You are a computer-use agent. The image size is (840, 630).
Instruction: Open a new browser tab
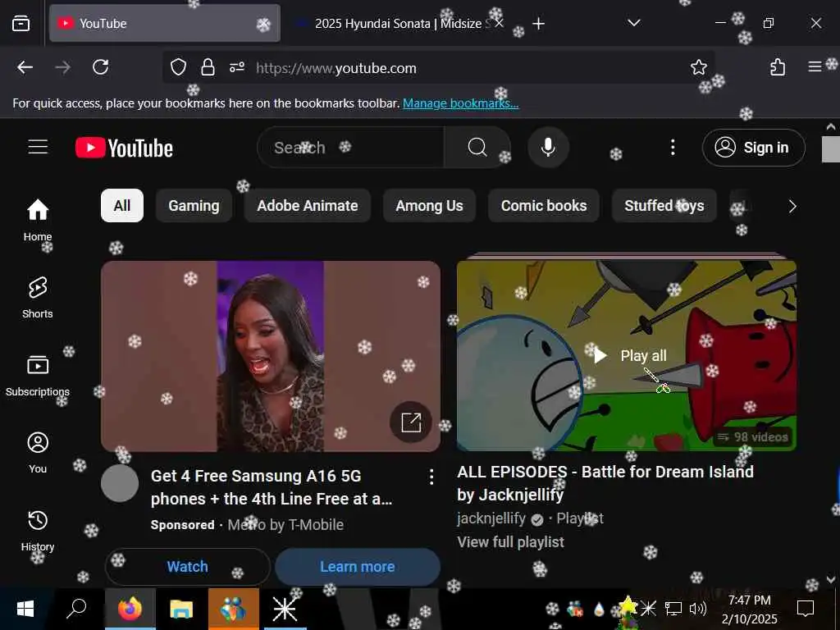pyautogui.click(x=538, y=24)
